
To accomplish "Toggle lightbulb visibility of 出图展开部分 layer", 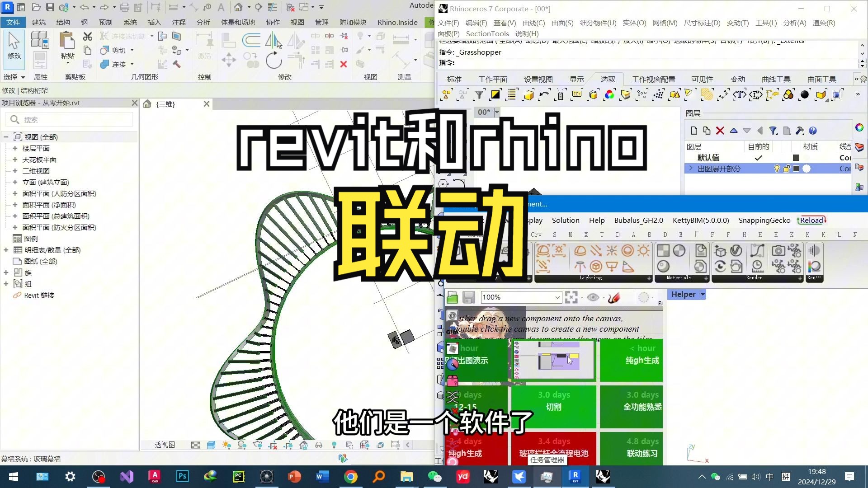I will click(777, 169).
